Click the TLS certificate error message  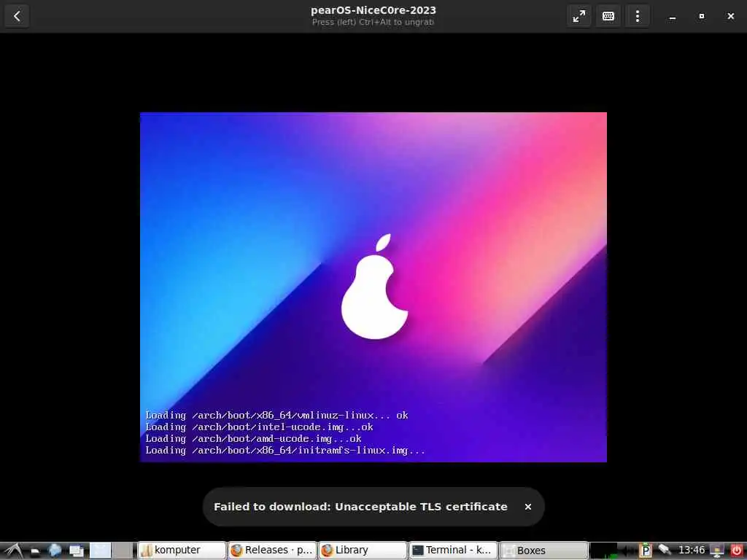(x=360, y=507)
